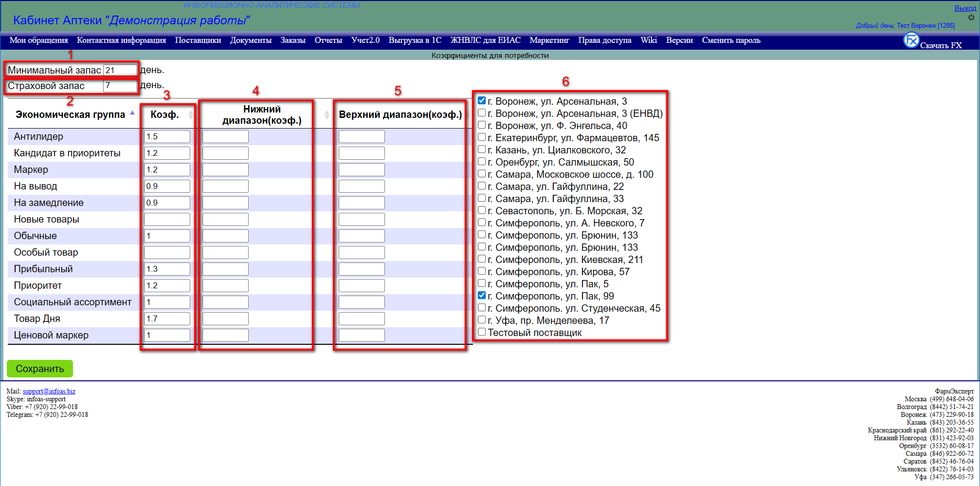Click the FX download logo icon

(911, 40)
